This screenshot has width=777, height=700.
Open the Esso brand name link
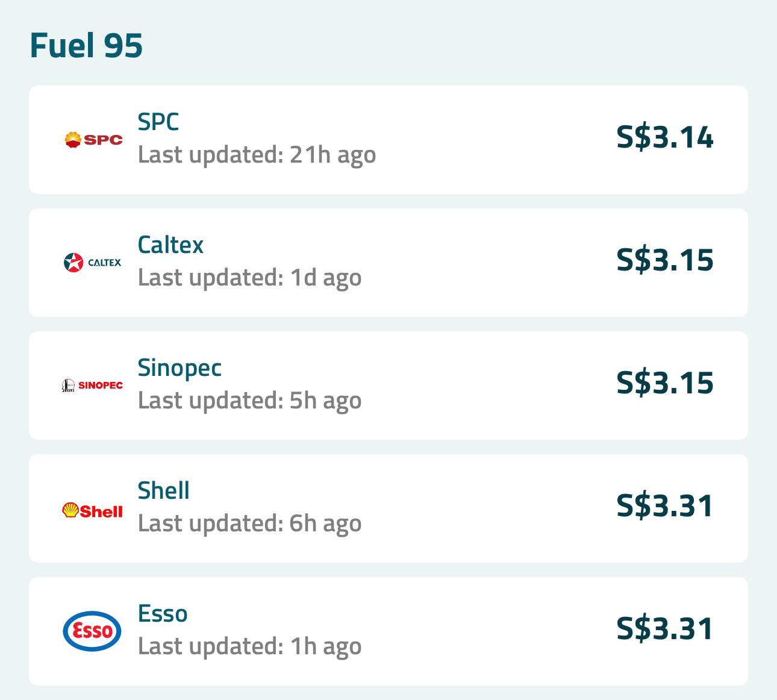click(161, 613)
